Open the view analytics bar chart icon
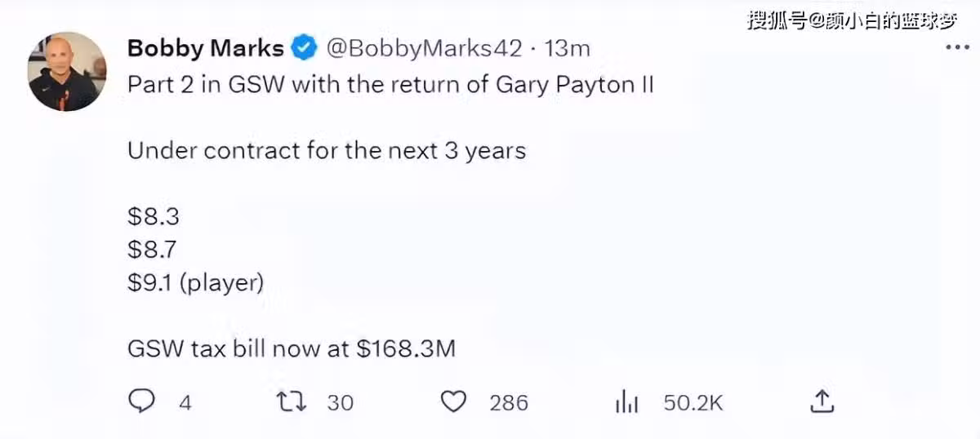Image resolution: width=980 pixels, height=439 pixels. coord(626,401)
